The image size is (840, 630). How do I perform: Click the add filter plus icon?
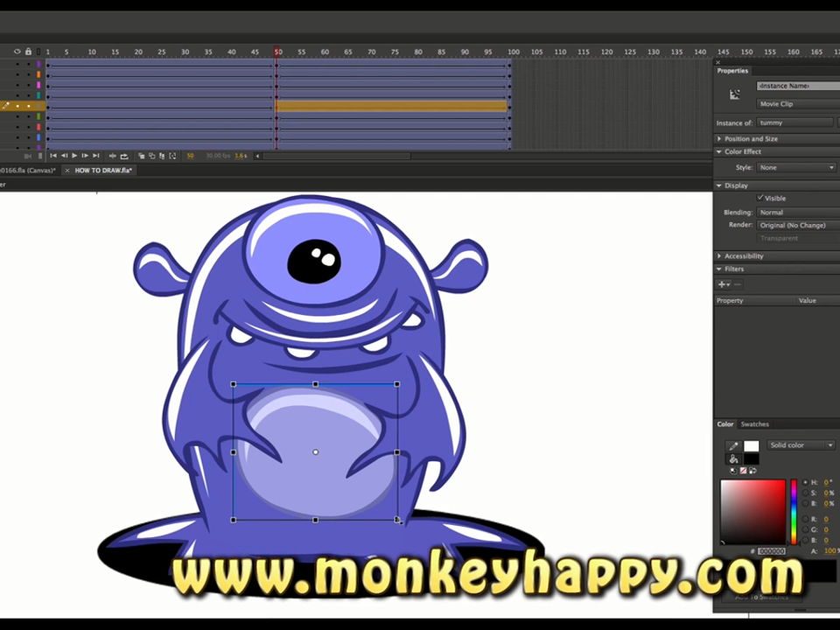click(x=724, y=284)
